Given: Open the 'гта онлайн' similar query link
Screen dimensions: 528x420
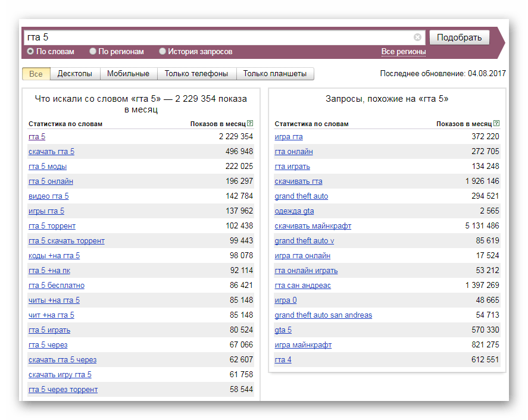Looking at the screenshot, I should (x=293, y=152).
